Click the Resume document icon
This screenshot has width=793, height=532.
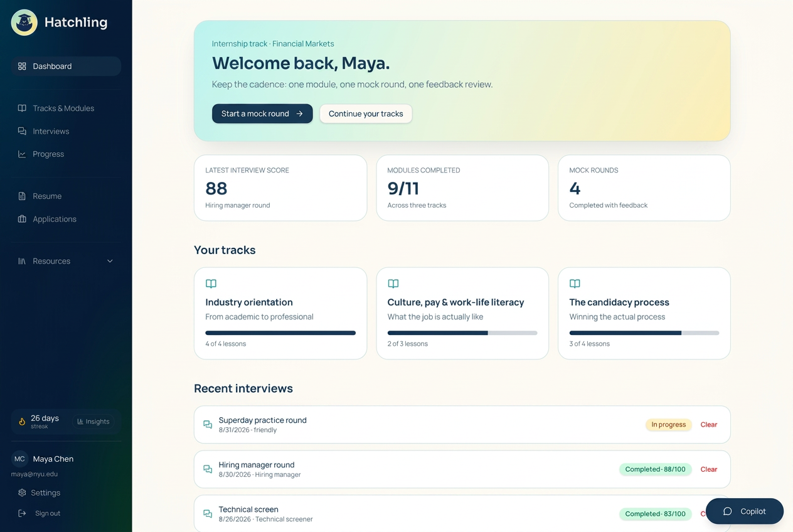[x=22, y=196]
